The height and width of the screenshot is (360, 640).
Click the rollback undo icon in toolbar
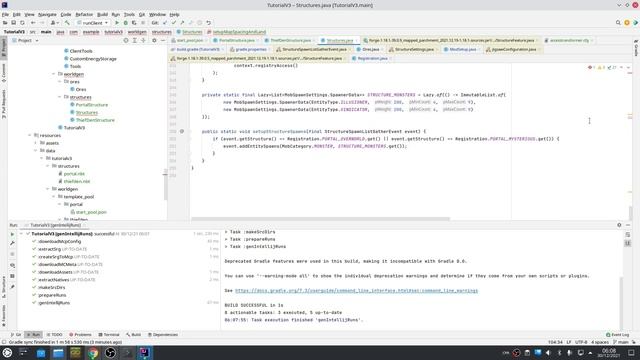209,23
